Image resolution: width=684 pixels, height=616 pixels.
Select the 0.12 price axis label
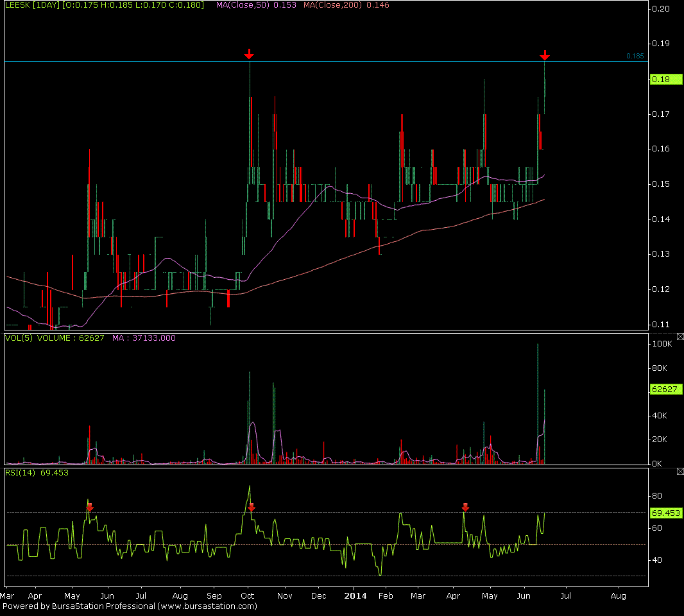tap(661, 289)
